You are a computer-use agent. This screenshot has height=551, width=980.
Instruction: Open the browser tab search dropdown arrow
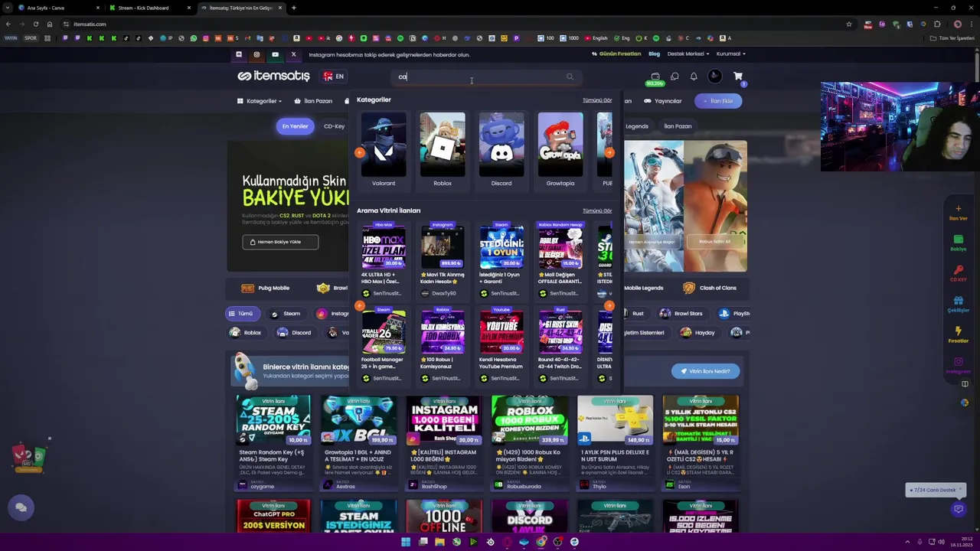(x=8, y=8)
